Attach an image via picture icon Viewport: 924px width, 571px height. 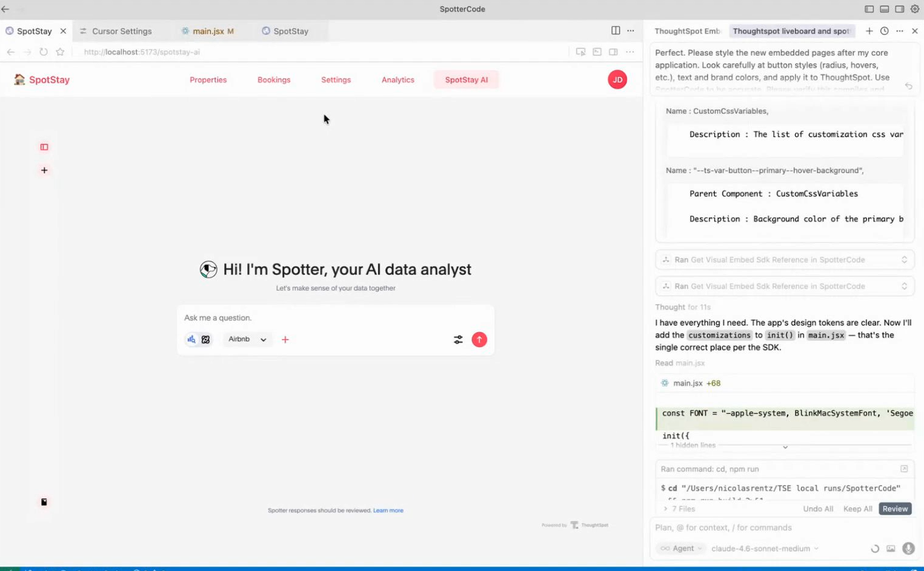(x=891, y=549)
